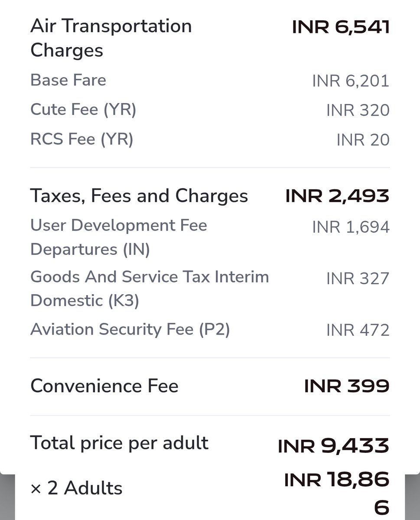The image size is (420, 520).
Task: Select the Convenience Fee label
Action: [x=104, y=386]
